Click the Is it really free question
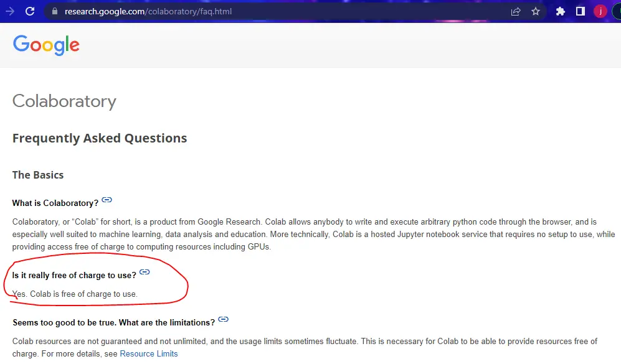621x364 pixels. click(74, 276)
